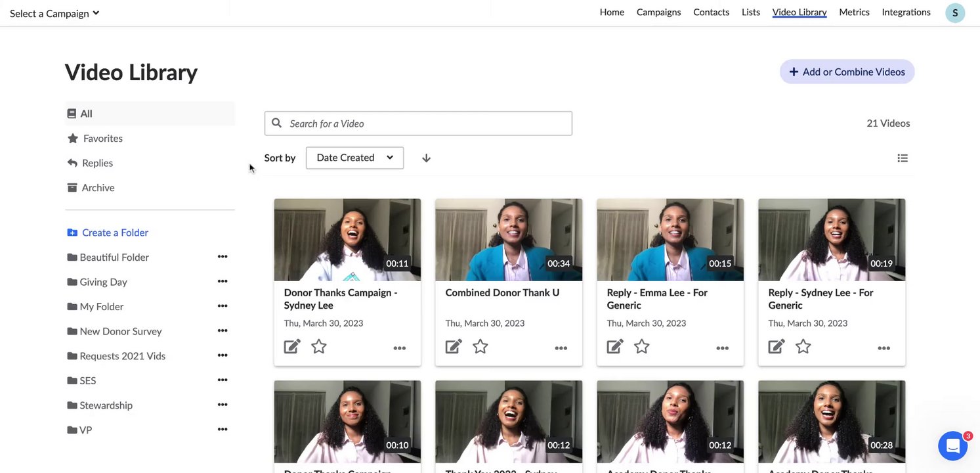Star the Reply - Emma Lee video

click(642, 346)
